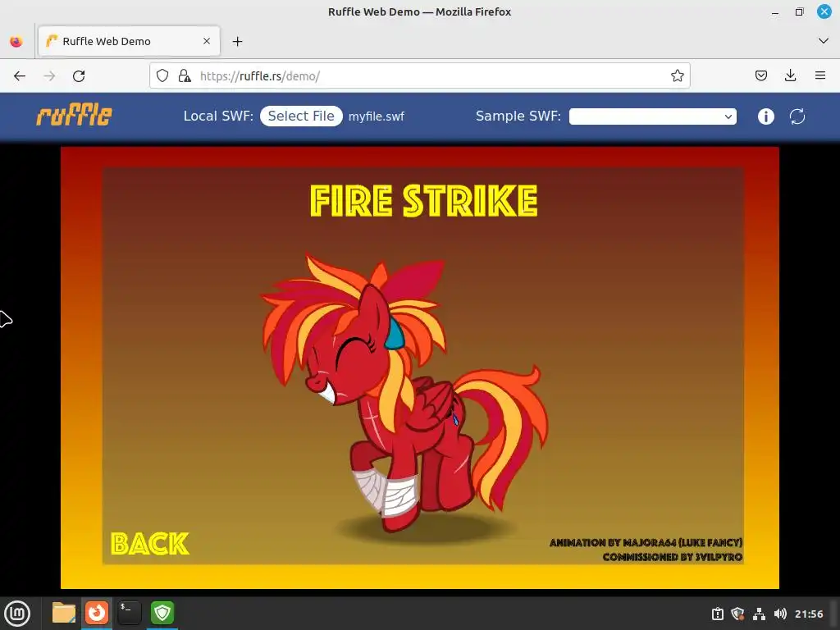This screenshot has height=630, width=840.
Task: Open the network connections tray icon
Action: click(x=759, y=614)
